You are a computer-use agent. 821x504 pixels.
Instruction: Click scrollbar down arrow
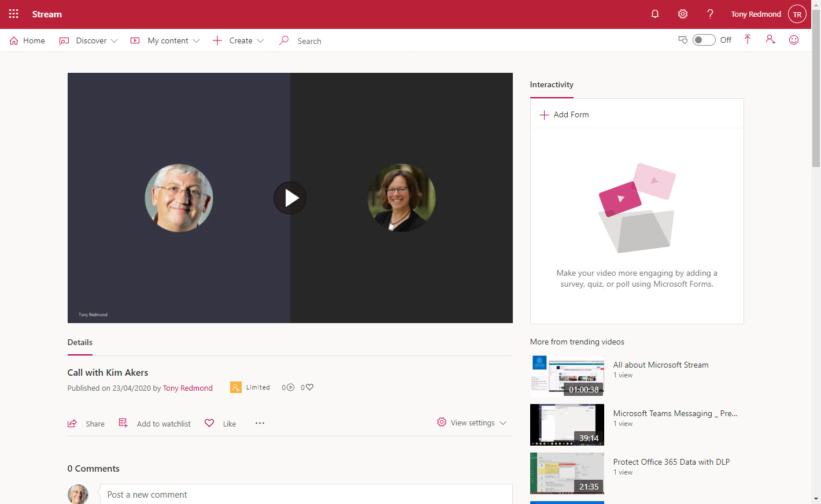816,499
